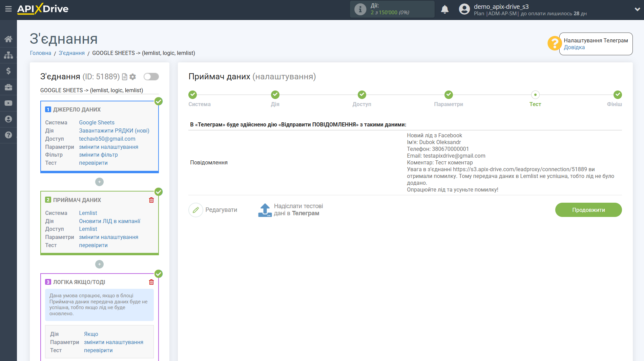The image size is (644, 361).
Task: Select the Тест step
Action: 535,95
